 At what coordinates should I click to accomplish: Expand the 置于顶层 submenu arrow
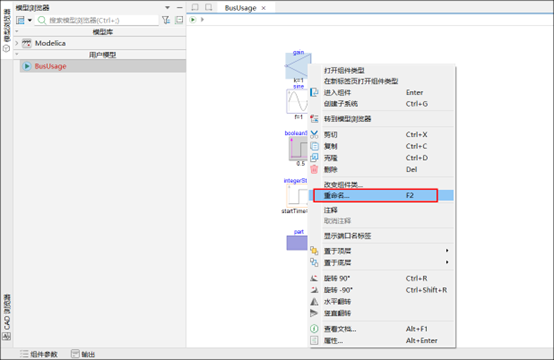[447, 250]
